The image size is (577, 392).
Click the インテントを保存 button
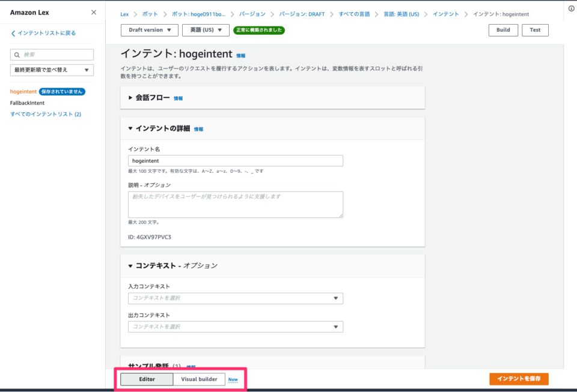pos(519,379)
